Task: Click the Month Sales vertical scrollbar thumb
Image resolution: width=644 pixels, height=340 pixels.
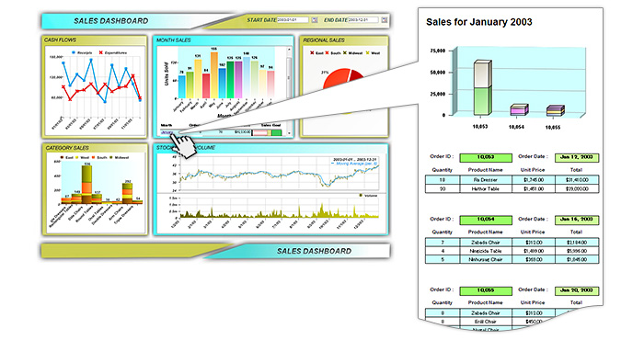Action: pyautogui.click(x=289, y=77)
